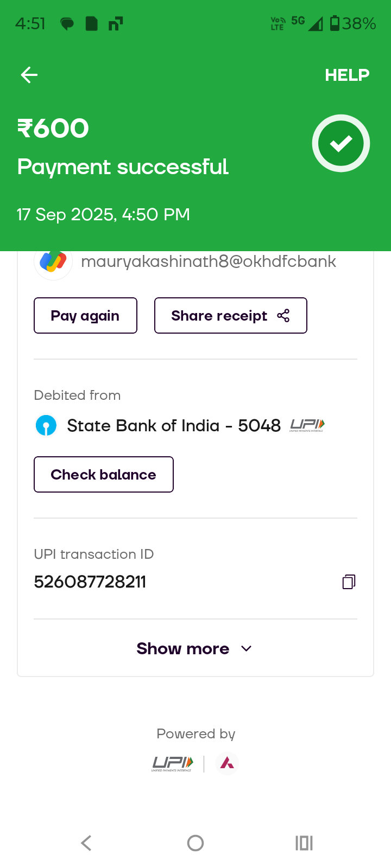Viewport: 391px width, 868px height.
Task: Tap the transaction ID number 526087728211
Action: point(90,582)
